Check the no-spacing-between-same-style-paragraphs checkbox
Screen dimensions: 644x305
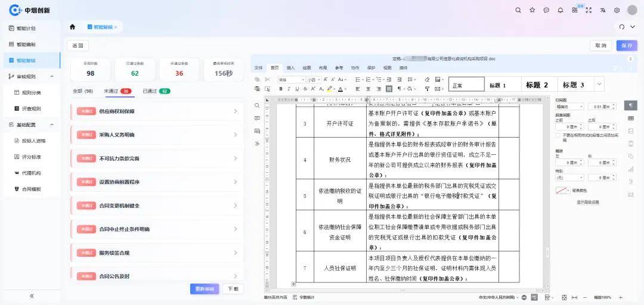(558, 135)
